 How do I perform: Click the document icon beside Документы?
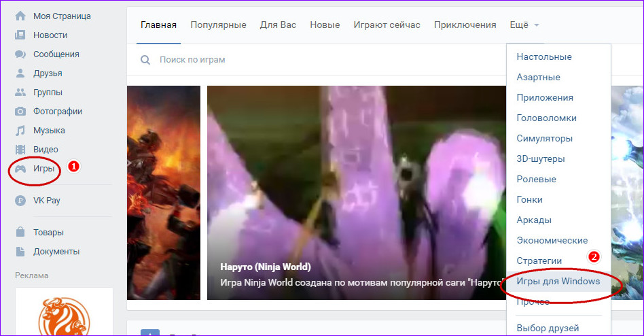20,251
